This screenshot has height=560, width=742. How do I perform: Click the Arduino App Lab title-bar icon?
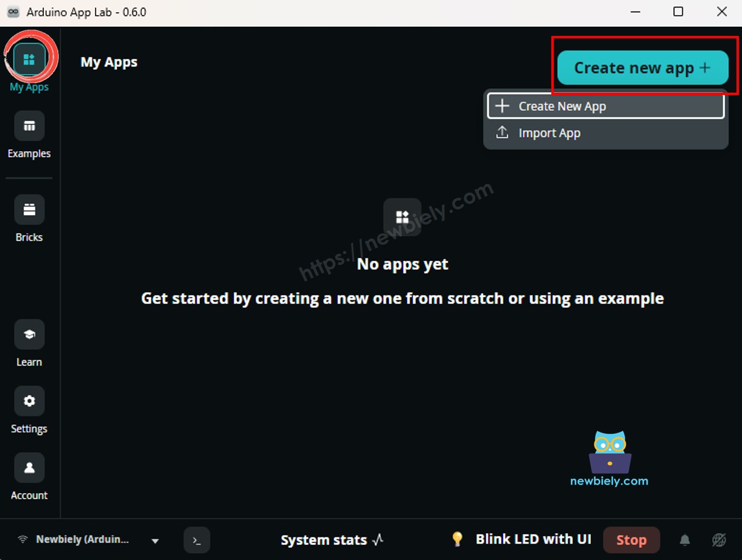coord(13,12)
